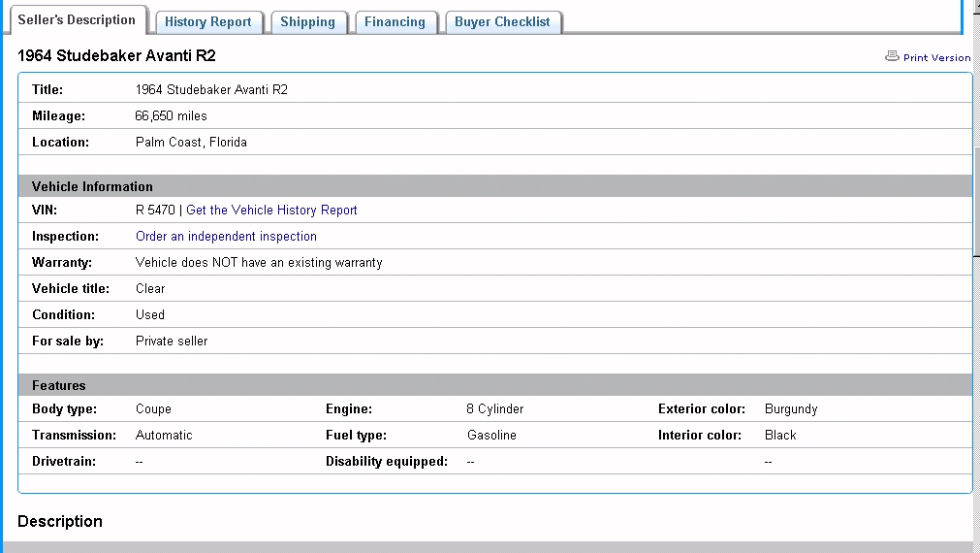The width and height of the screenshot is (980, 553).
Task: Click the printer icon for print version
Action: tap(892, 56)
